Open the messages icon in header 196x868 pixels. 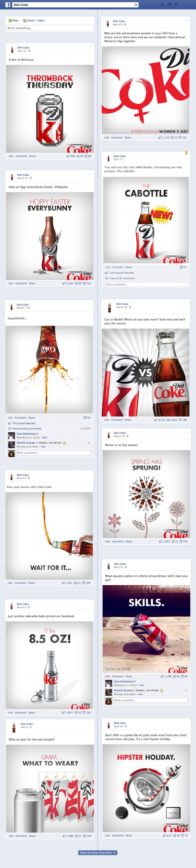click(x=169, y=5)
